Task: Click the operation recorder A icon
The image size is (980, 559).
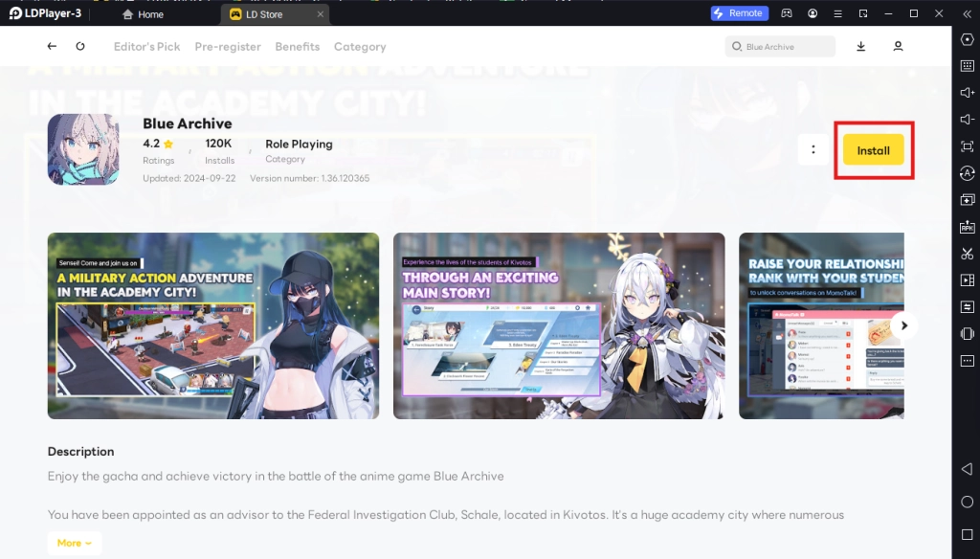Action: [x=967, y=173]
